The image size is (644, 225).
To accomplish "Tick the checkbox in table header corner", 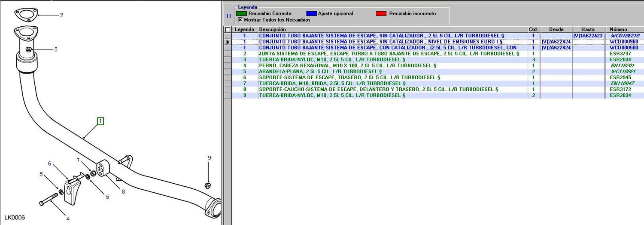I will pos(228,29).
